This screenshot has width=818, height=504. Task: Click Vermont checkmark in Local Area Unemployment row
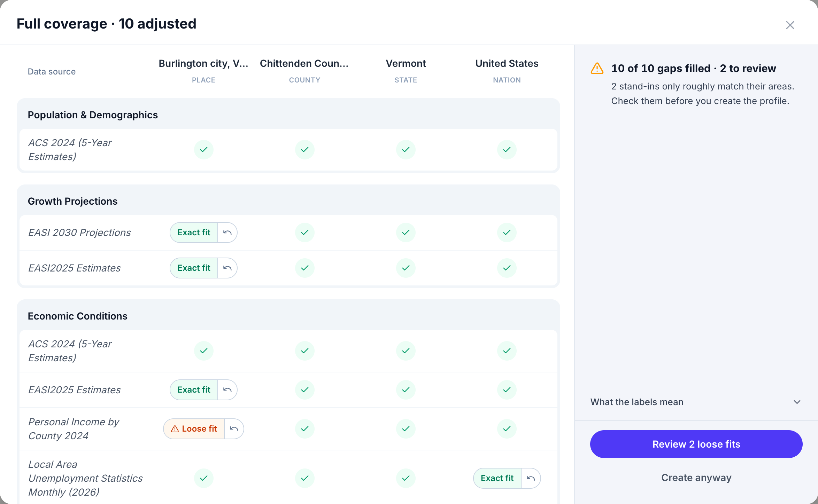pyautogui.click(x=406, y=478)
